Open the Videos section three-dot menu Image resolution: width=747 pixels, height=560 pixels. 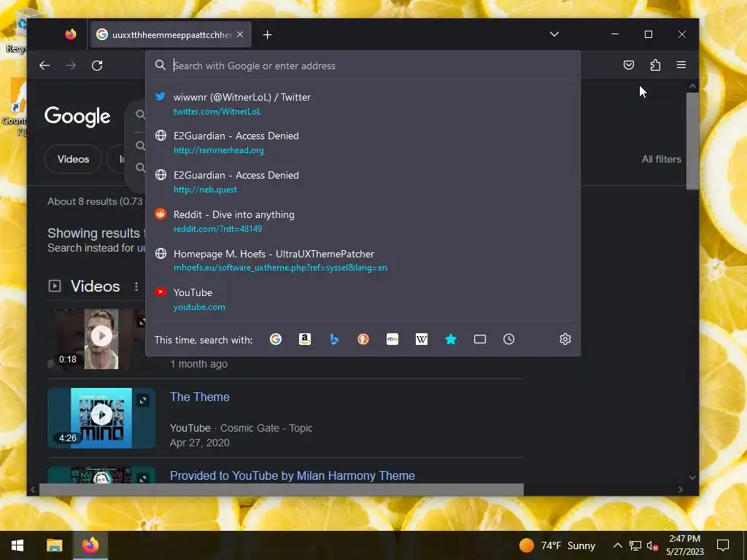point(136,286)
